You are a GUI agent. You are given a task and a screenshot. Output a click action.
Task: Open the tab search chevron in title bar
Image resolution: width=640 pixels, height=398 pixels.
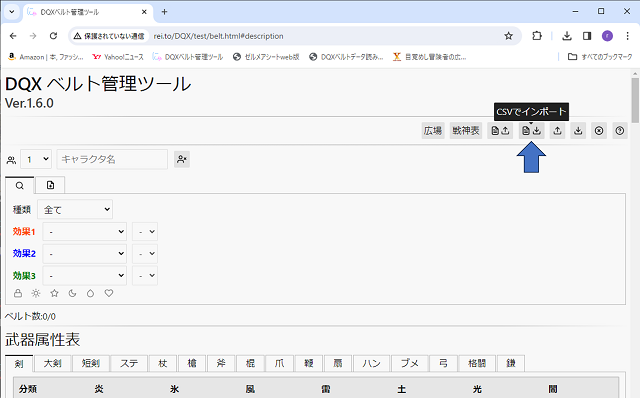11,12
